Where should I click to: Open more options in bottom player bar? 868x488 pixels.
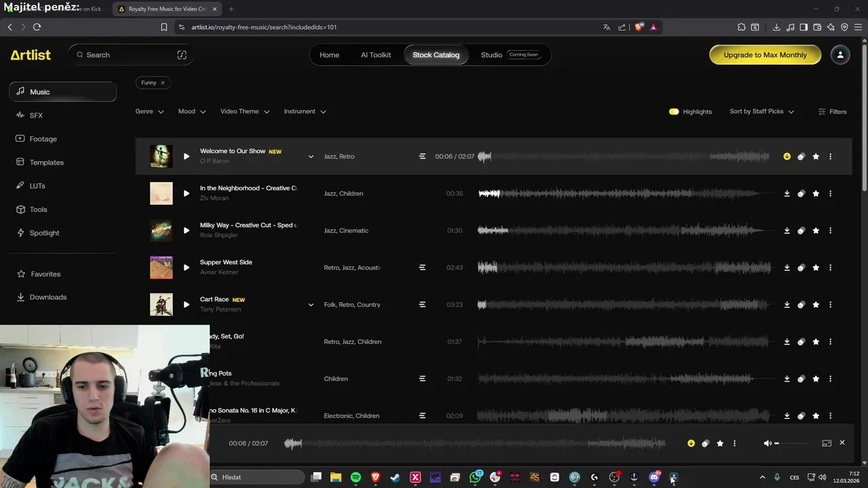(x=734, y=443)
